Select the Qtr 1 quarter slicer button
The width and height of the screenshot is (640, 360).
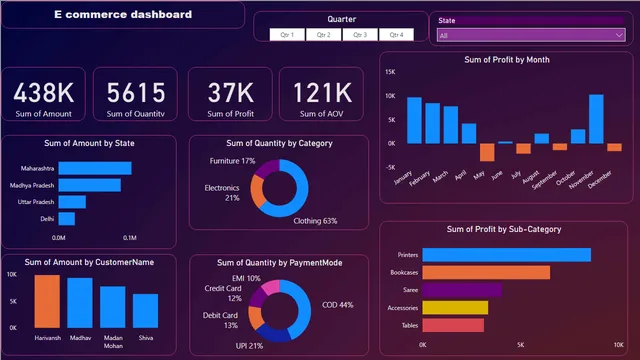click(287, 35)
